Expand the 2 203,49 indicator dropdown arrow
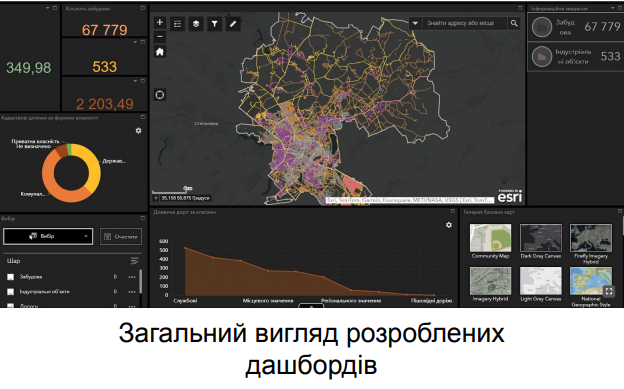Screen dimensions: 624x389 pos(135,81)
